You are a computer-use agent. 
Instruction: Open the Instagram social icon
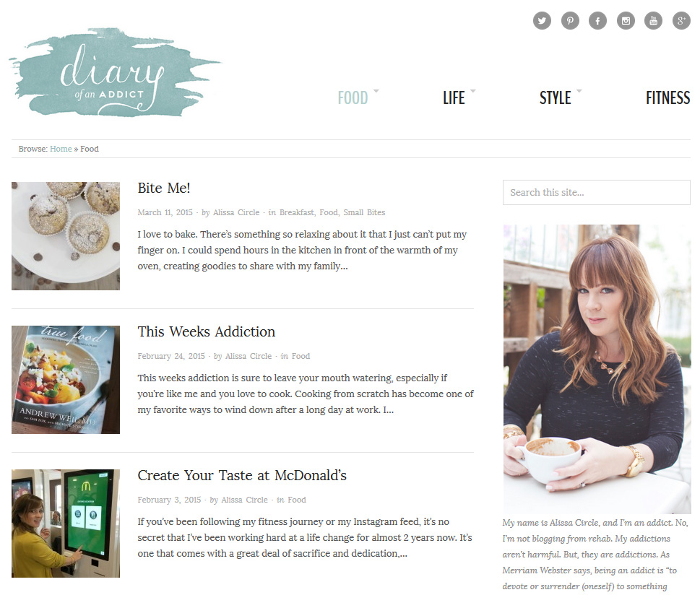click(x=626, y=20)
